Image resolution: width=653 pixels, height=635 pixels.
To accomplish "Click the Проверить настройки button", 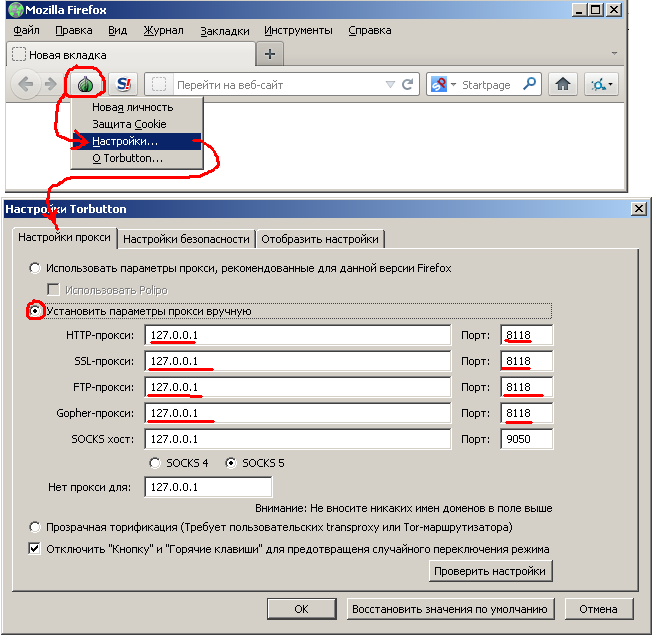I will [x=490, y=571].
